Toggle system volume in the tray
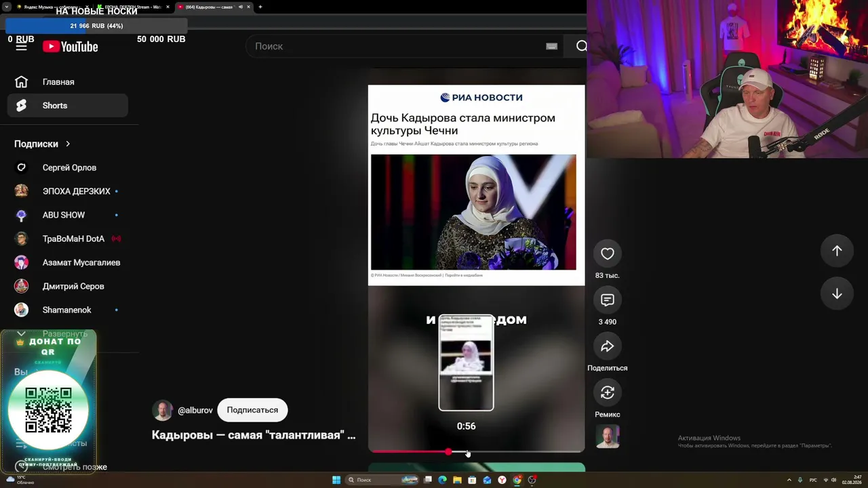This screenshot has height=488, width=868. coord(833,480)
